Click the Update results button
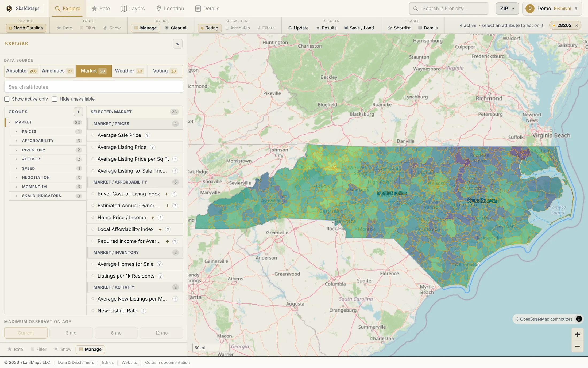Image resolution: width=588 pixels, height=368 pixels. click(x=298, y=28)
